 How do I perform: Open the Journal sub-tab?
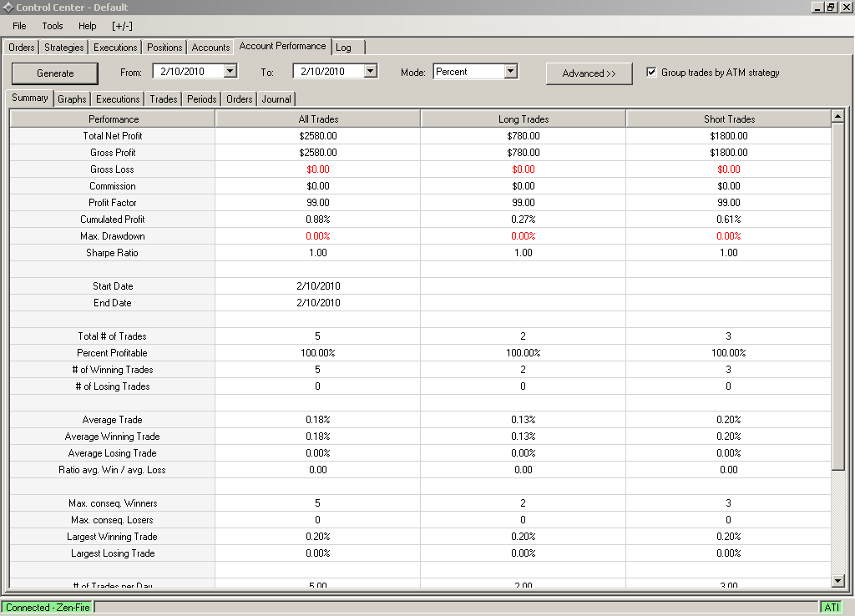[x=276, y=99]
